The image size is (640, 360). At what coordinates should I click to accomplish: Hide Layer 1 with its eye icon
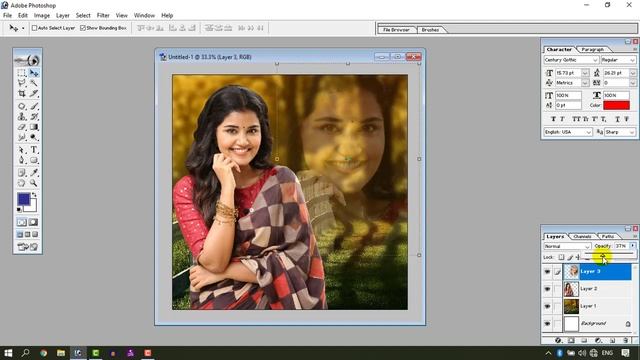tap(547, 306)
